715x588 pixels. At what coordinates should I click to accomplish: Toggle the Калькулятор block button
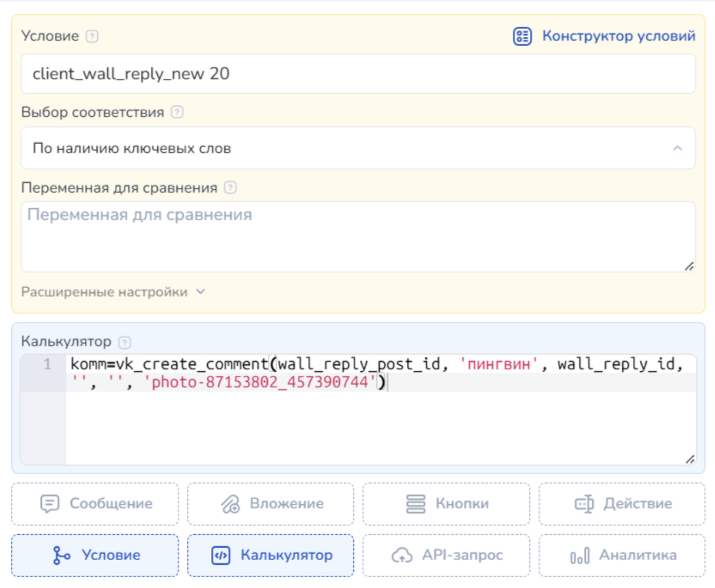tap(271, 555)
